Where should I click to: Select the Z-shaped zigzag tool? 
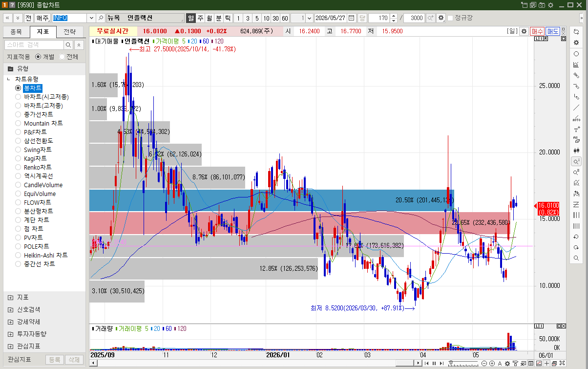tap(576, 204)
